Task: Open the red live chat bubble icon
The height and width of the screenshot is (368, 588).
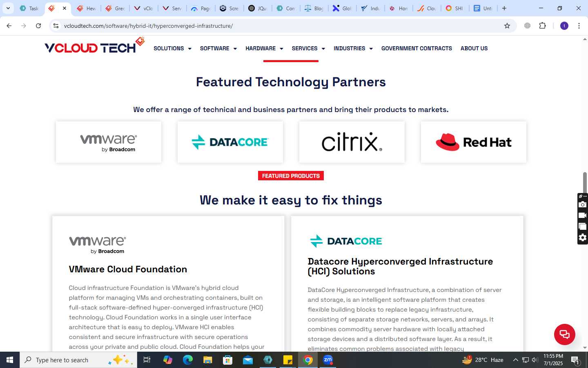Action: 564,334
